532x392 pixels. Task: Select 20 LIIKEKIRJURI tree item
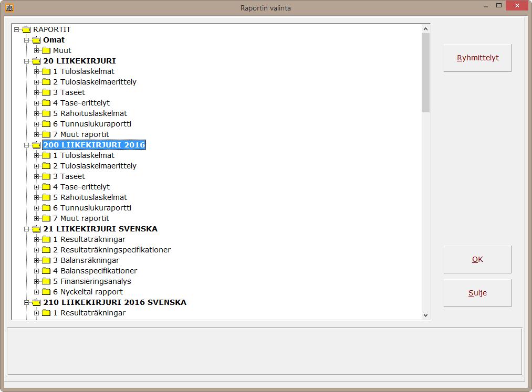79,61
